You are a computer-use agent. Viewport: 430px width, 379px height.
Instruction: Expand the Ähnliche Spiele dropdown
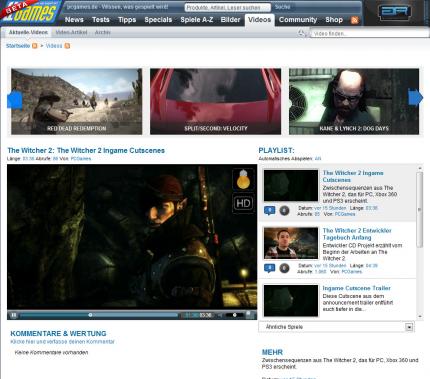[x=409, y=327]
